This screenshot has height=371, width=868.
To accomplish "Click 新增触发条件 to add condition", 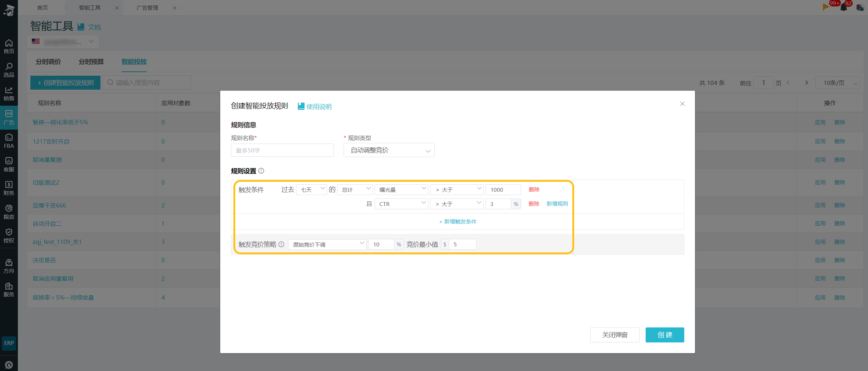I will click(458, 221).
